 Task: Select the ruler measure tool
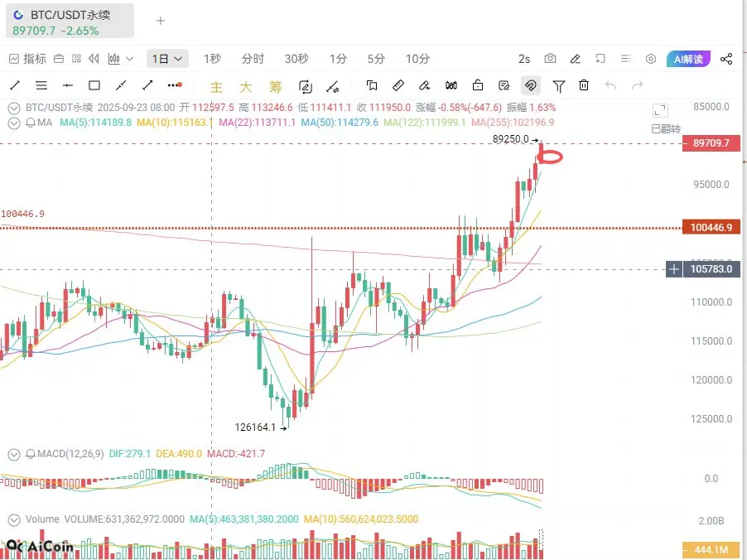[398, 85]
